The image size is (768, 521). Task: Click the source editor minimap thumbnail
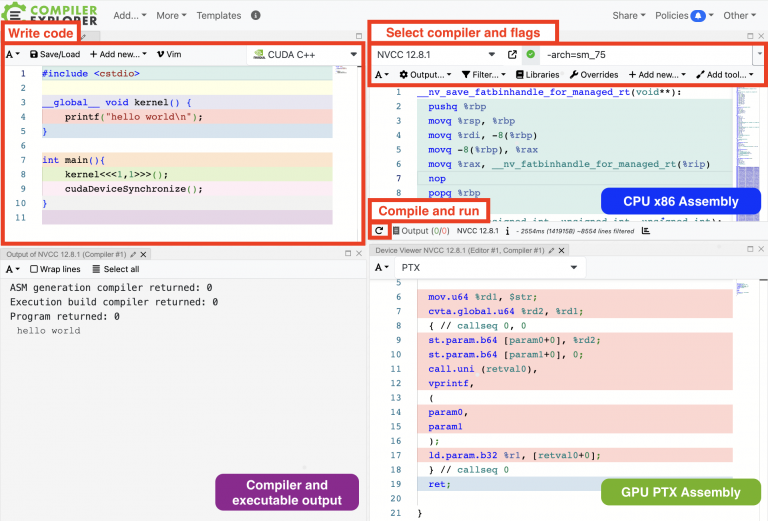342,70
